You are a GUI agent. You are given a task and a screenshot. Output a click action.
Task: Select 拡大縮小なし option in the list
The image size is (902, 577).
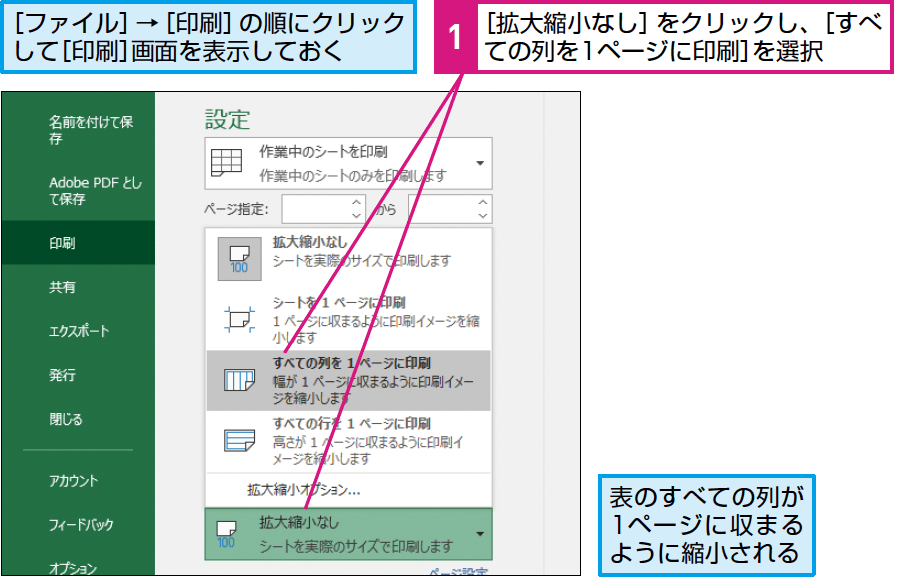click(349, 259)
